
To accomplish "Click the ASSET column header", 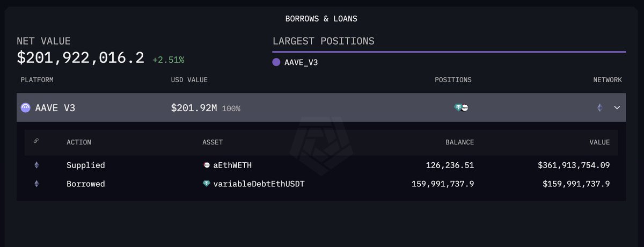I will point(213,142).
